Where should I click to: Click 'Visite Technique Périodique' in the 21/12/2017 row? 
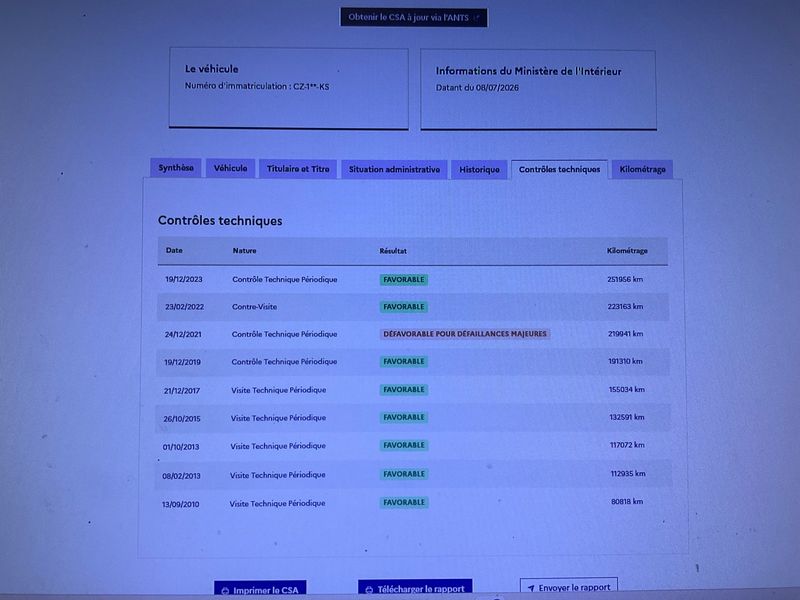279,390
